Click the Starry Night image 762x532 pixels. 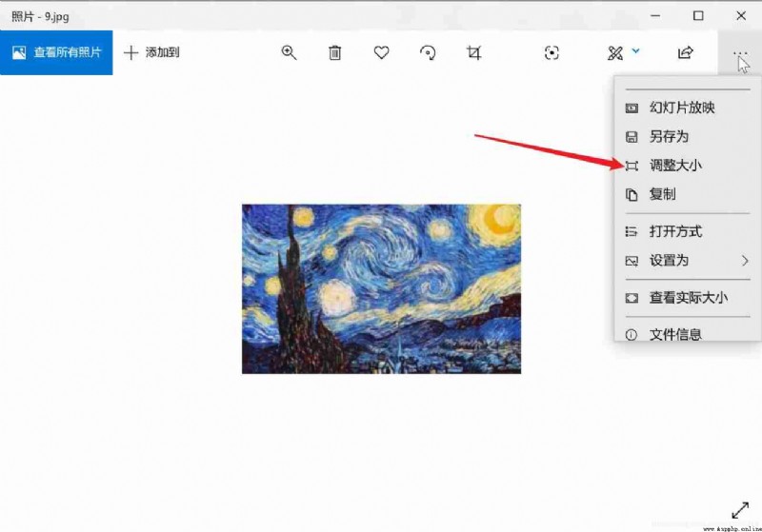point(382,288)
